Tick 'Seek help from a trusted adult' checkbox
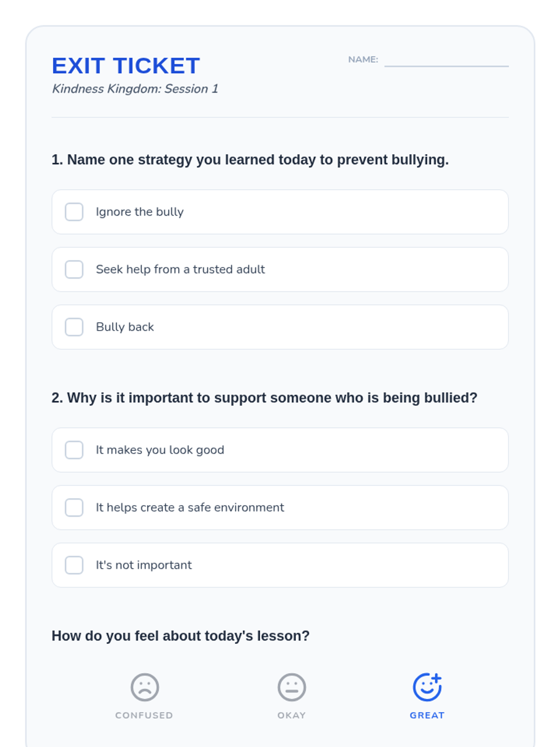This screenshot has width=560, height=747. (x=74, y=269)
